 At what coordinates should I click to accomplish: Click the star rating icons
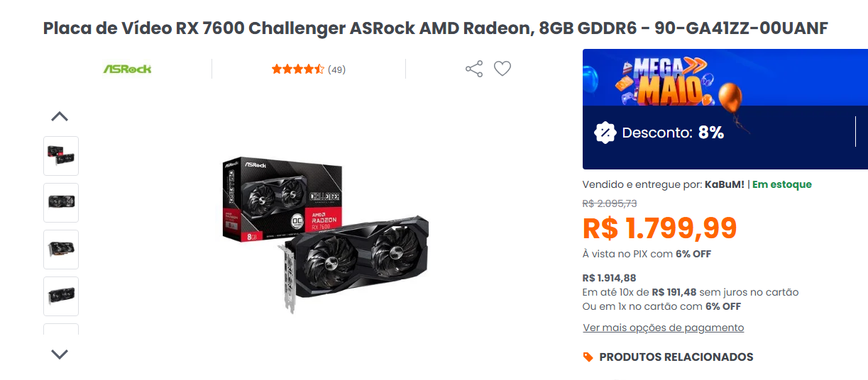[297, 69]
